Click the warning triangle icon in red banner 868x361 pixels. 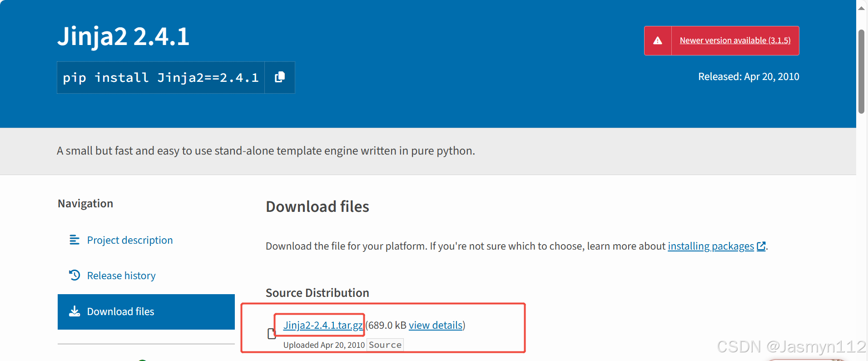(x=658, y=41)
